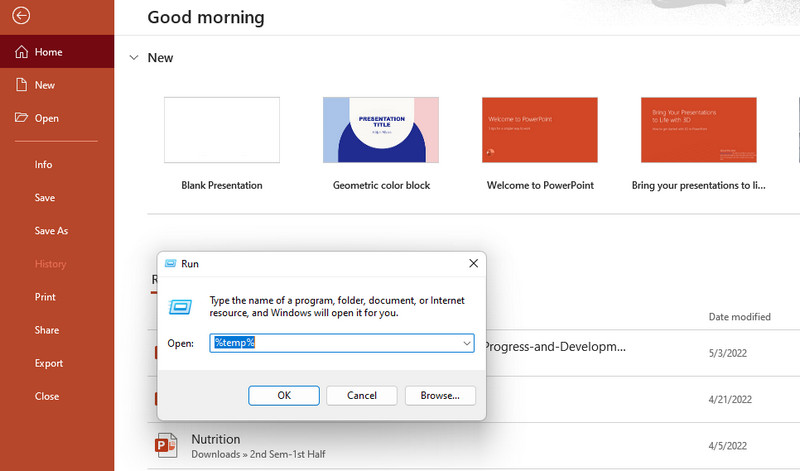
Task: Click the Run dialog title icon
Action: pyautogui.click(x=168, y=264)
